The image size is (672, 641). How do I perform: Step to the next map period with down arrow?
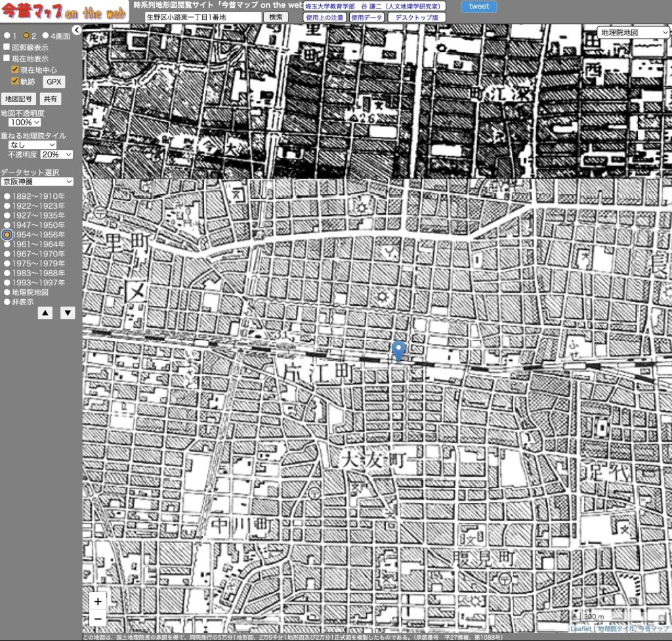pyautogui.click(x=68, y=313)
